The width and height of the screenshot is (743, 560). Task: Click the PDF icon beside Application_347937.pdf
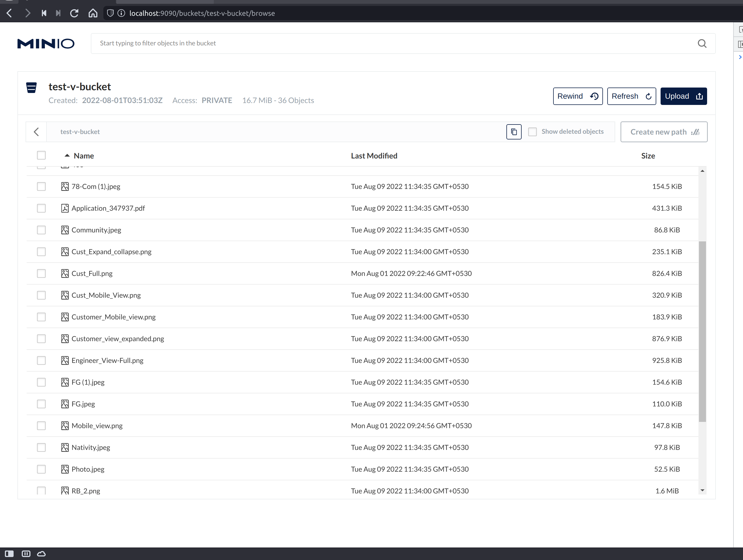pyautogui.click(x=65, y=208)
